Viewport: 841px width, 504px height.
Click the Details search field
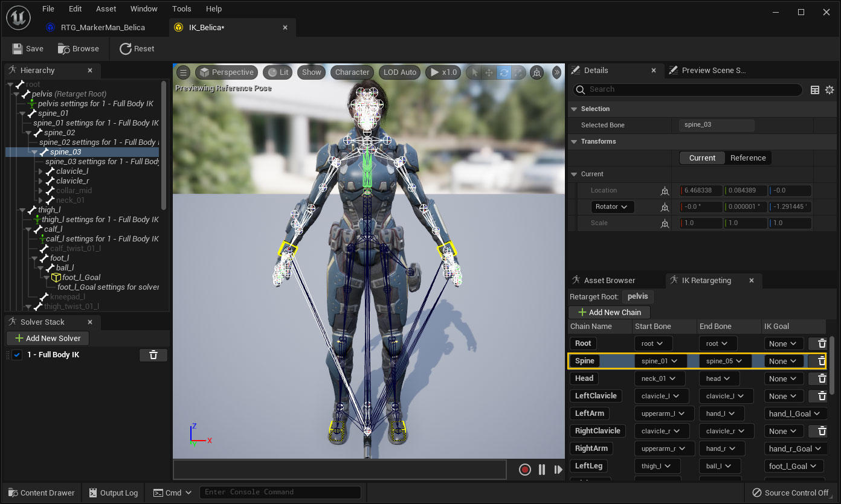tap(688, 89)
